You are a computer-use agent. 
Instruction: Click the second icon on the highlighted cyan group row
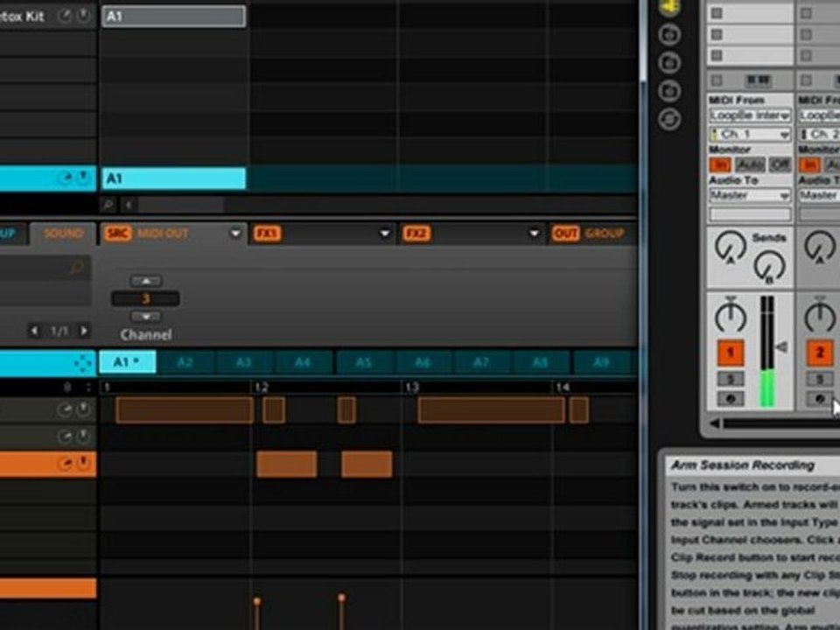[x=83, y=177]
